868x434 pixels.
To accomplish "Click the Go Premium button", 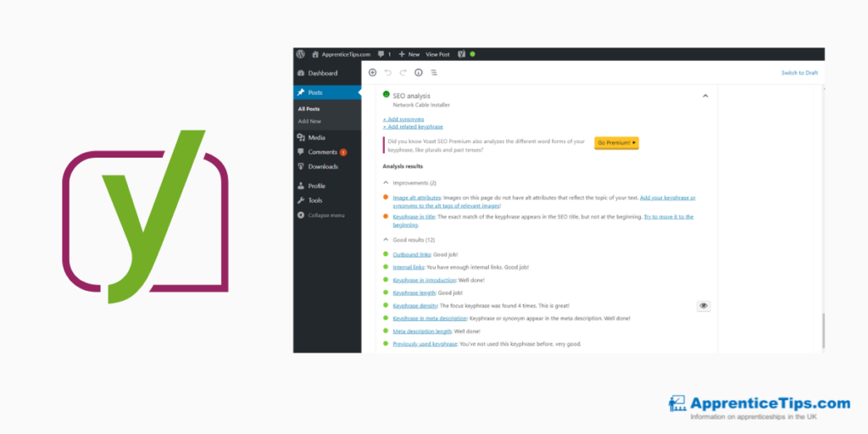I will (x=617, y=142).
